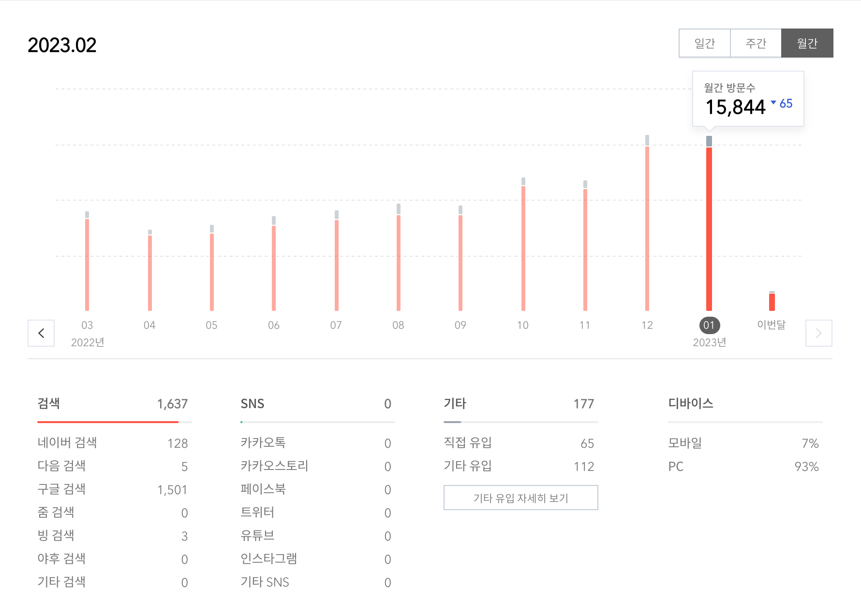Click the gray 기타 progress bar

coord(452,422)
